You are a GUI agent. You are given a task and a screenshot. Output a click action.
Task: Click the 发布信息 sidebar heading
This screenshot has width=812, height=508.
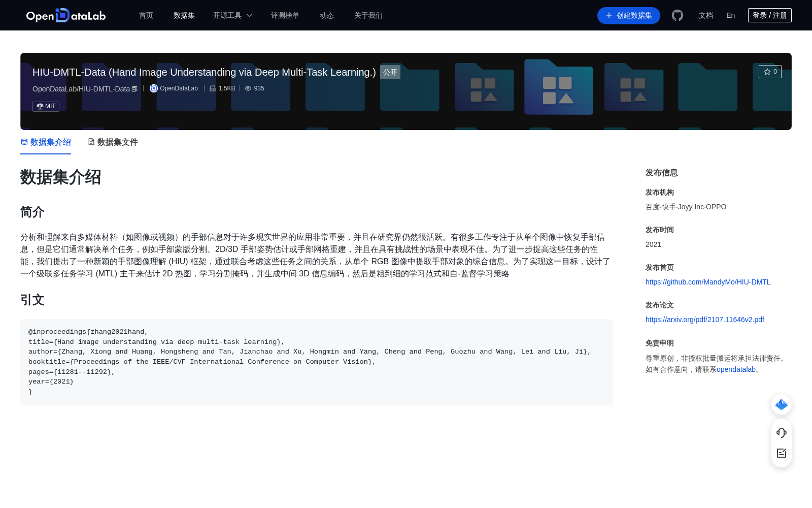662,173
